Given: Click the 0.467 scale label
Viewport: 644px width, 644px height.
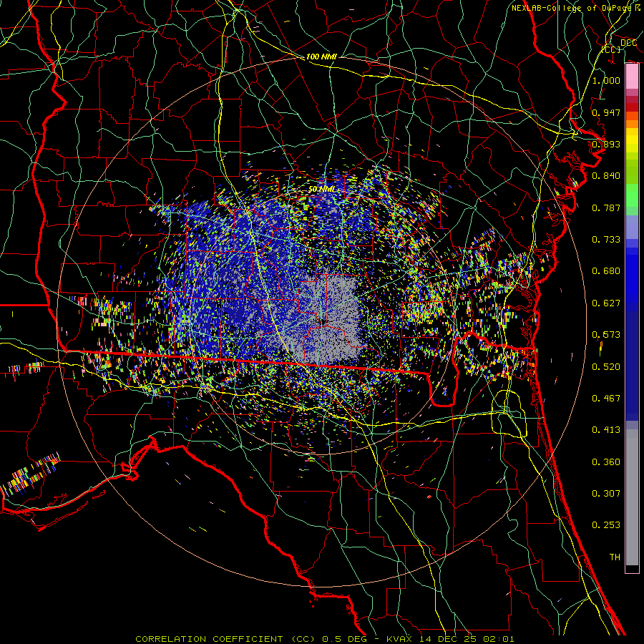Looking at the screenshot, I should 606,399.
